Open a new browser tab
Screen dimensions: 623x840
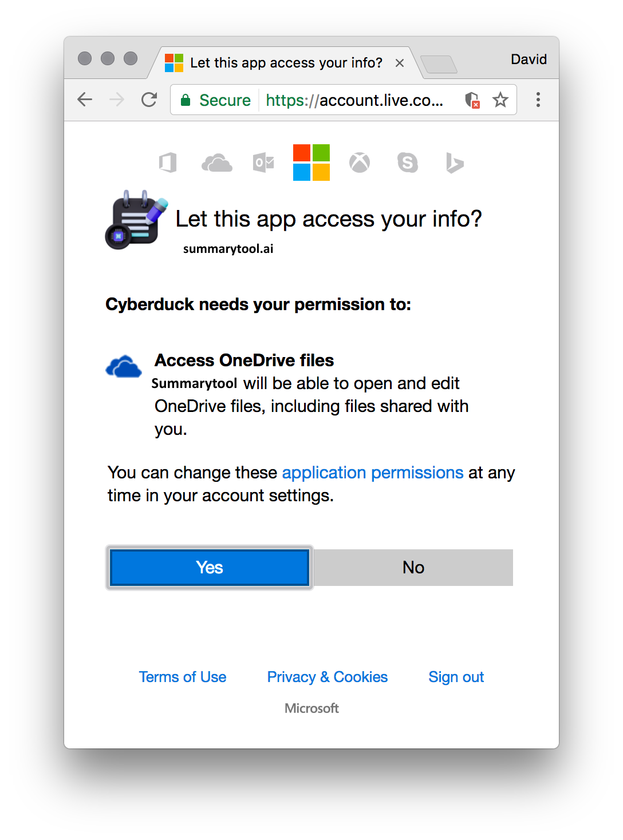(x=439, y=64)
